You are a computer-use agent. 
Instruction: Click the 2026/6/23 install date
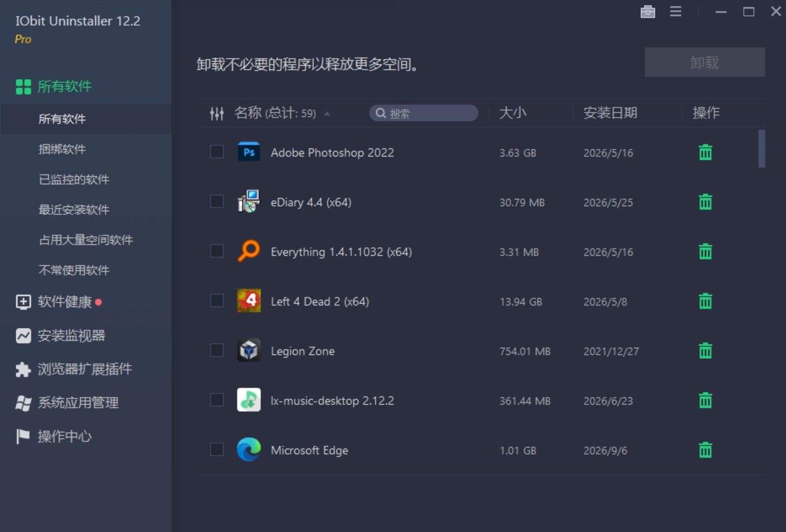[608, 401]
